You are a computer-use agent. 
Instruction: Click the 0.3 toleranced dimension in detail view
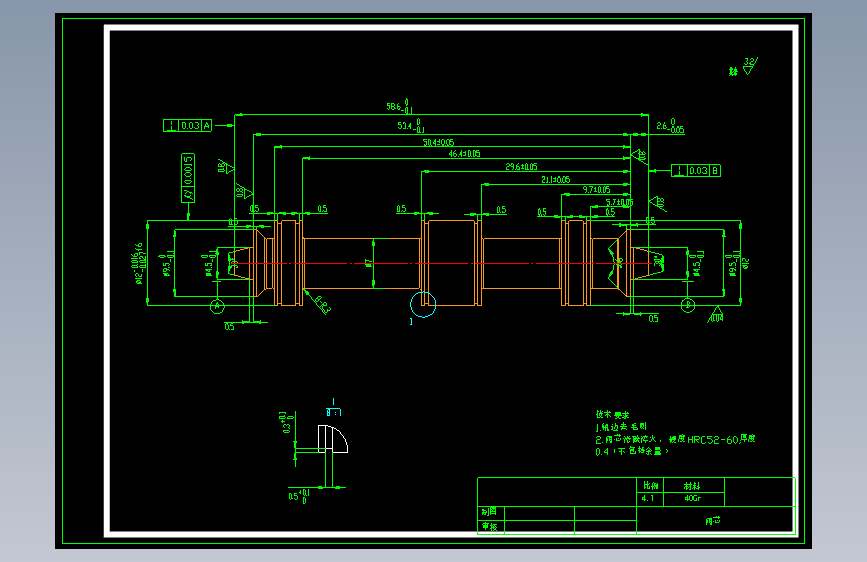click(287, 422)
